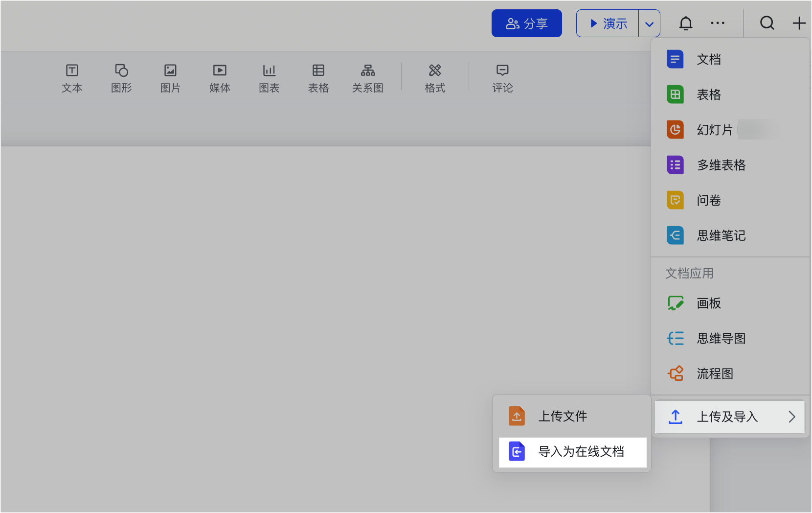Insert a chart using 图表 tool

coord(269,78)
